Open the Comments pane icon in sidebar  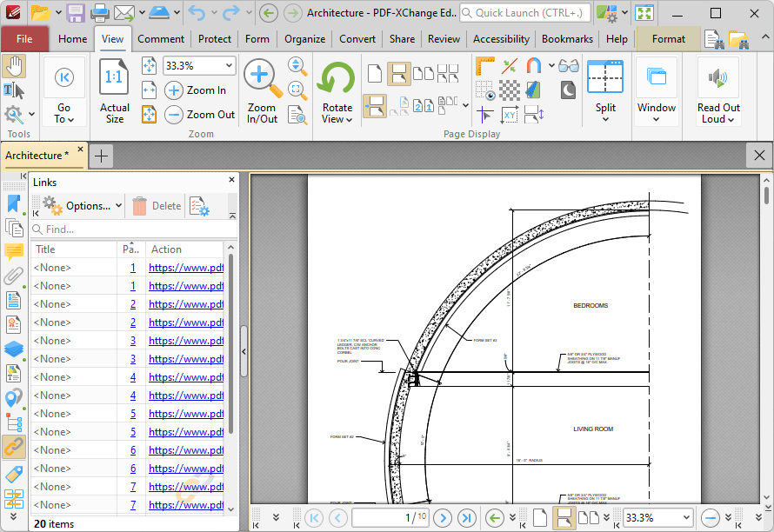click(x=13, y=252)
